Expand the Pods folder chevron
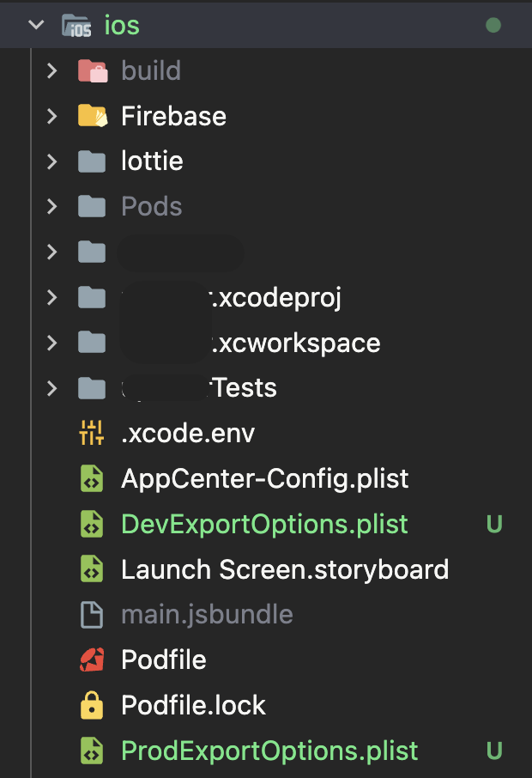 [x=52, y=207]
